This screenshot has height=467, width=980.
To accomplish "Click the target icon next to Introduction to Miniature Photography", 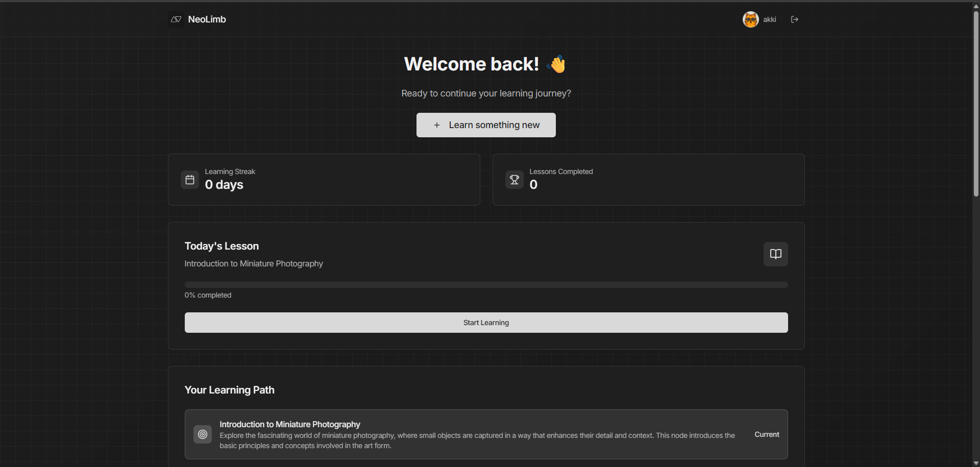I will [202, 434].
